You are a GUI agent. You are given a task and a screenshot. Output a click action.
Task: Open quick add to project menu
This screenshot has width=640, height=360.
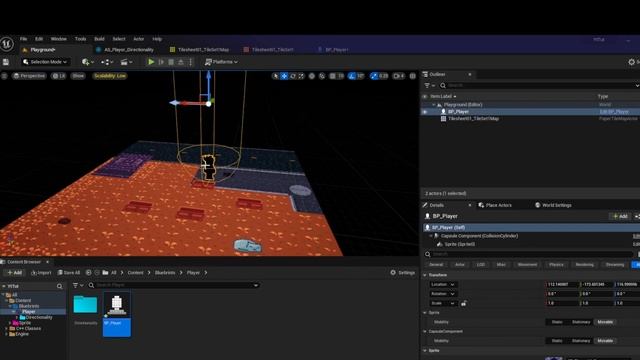(87, 62)
